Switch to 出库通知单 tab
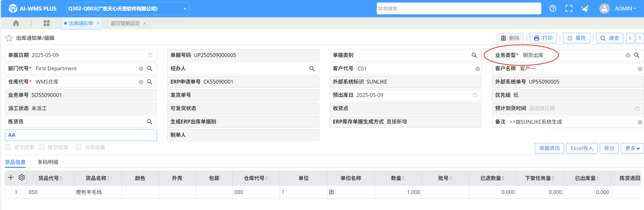The width and height of the screenshot is (644, 210). pos(81,23)
